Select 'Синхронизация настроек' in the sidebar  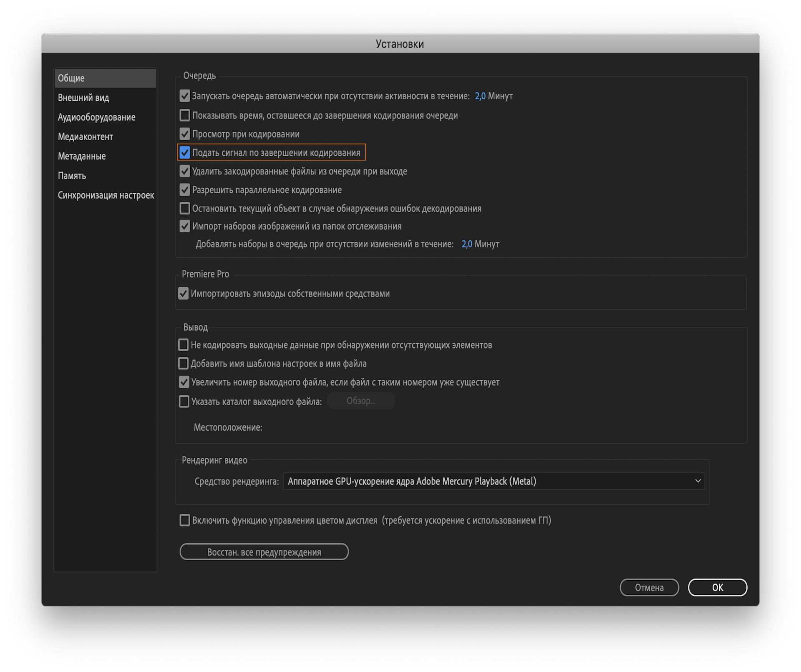tap(106, 195)
